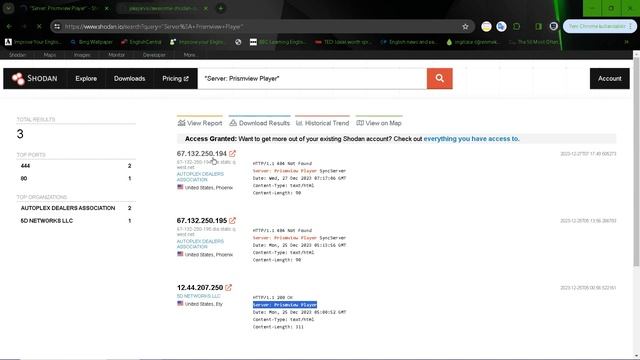
Task: Open the EnglishCentral bookmark
Action: click(x=141, y=42)
